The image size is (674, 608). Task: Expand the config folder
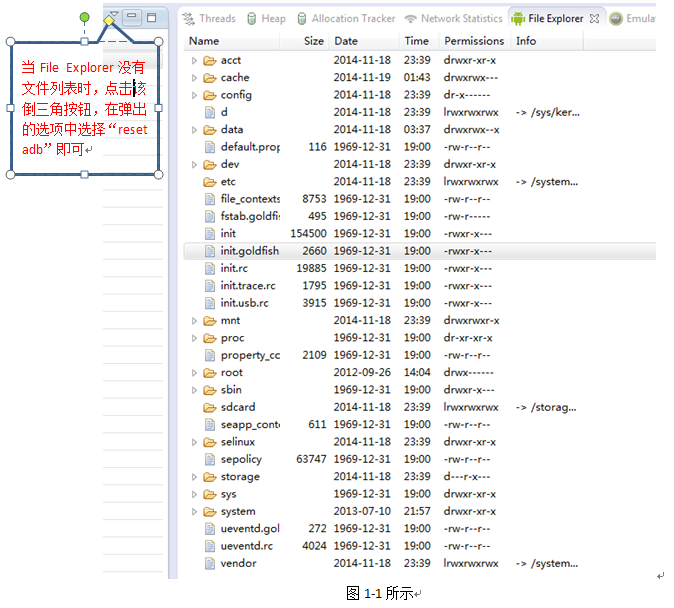click(194, 95)
